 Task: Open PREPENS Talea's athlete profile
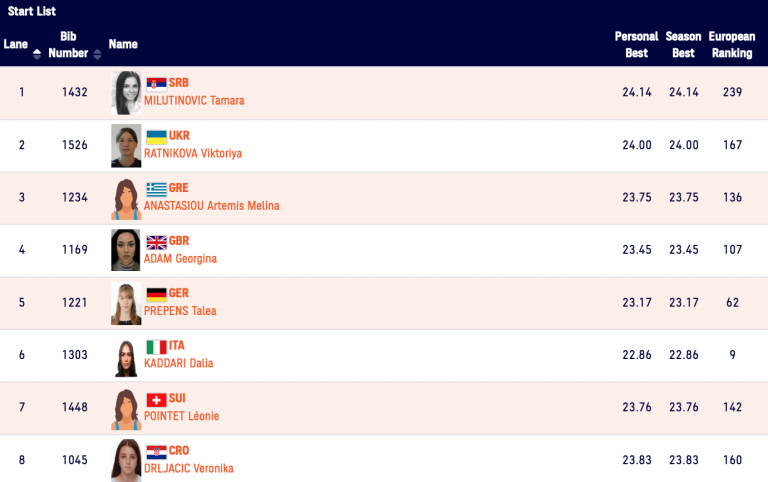click(180, 311)
